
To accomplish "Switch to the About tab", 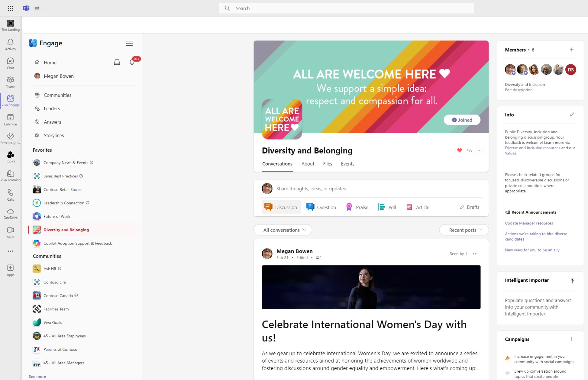I will click(308, 164).
